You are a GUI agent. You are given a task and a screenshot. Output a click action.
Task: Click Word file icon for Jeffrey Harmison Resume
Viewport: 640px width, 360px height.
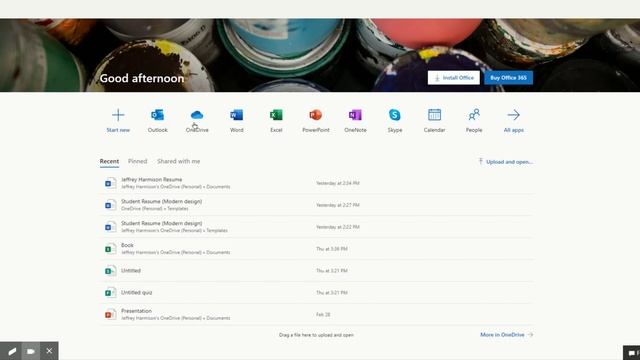coord(110,183)
